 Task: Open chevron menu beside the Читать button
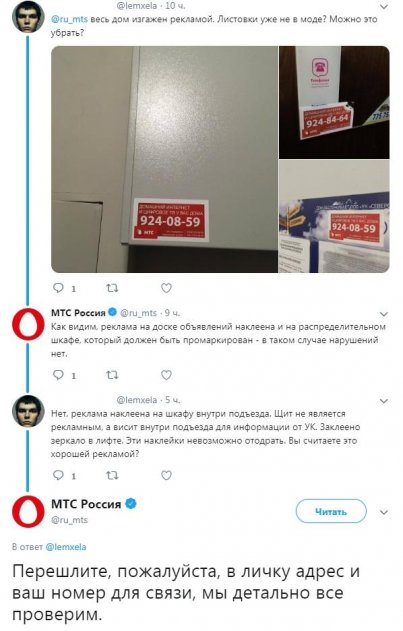(x=384, y=513)
